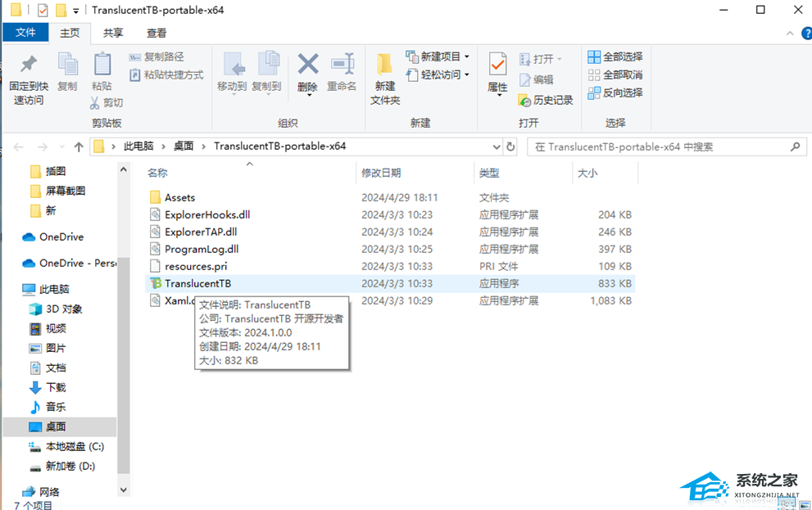The image size is (812, 510).
Task: Click the Copy ribbon button
Action: pos(67,72)
